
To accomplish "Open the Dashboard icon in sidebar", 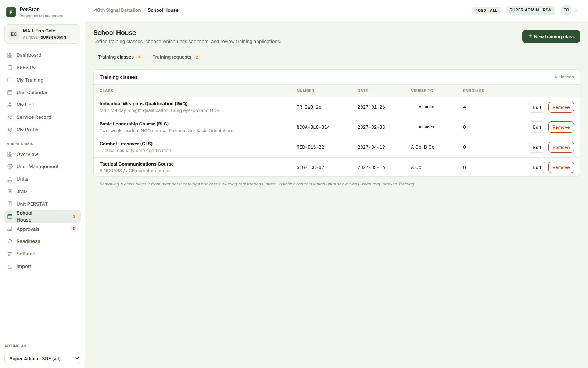I will click(10, 55).
